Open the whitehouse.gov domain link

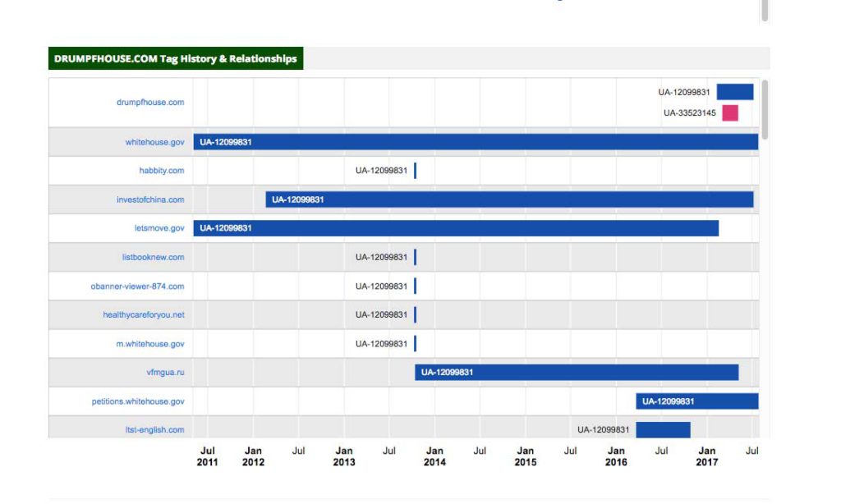click(x=154, y=142)
